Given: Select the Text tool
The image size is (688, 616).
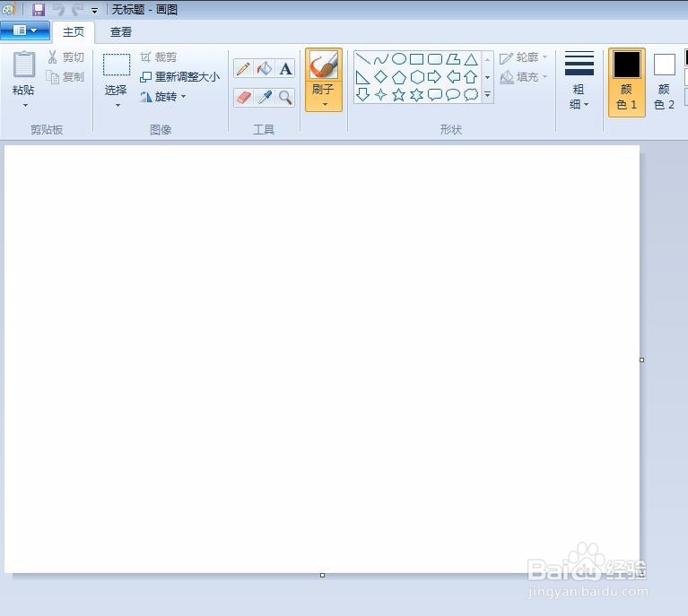Looking at the screenshot, I should [285, 69].
